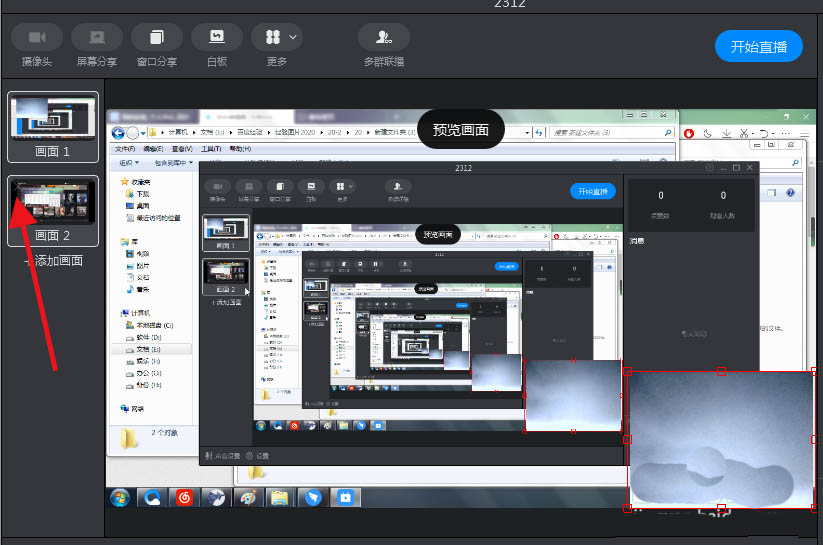Expand the 更多 dropdown chevron
The width and height of the screenshot is (823, 545).
293,37
